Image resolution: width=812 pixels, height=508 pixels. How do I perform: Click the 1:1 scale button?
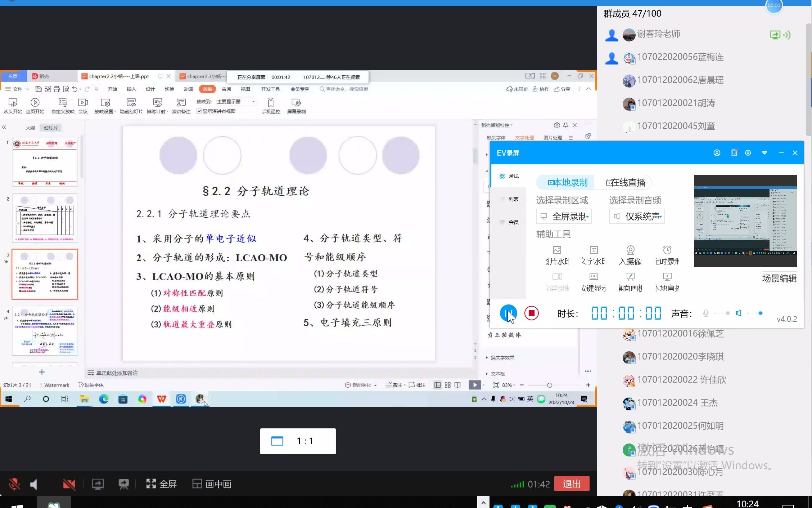[x=298, y=441]
